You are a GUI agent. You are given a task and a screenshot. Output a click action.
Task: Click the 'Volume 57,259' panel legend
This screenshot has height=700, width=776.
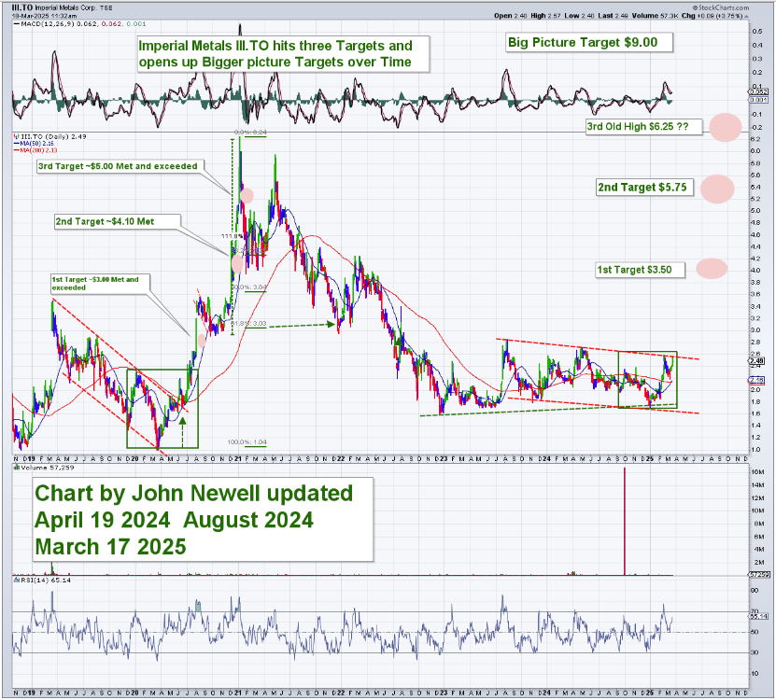pyautogui.click(x=44, y=468)
